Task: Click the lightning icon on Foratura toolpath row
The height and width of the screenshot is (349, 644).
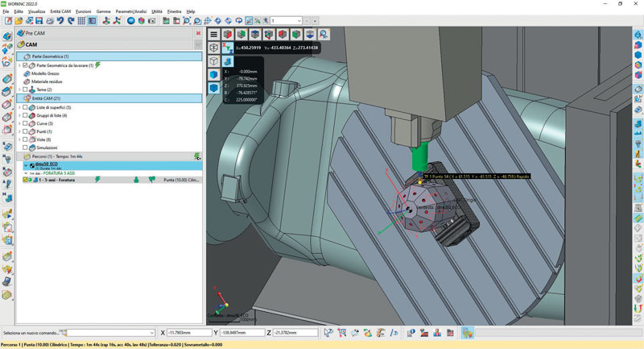Action: (97, 180)
